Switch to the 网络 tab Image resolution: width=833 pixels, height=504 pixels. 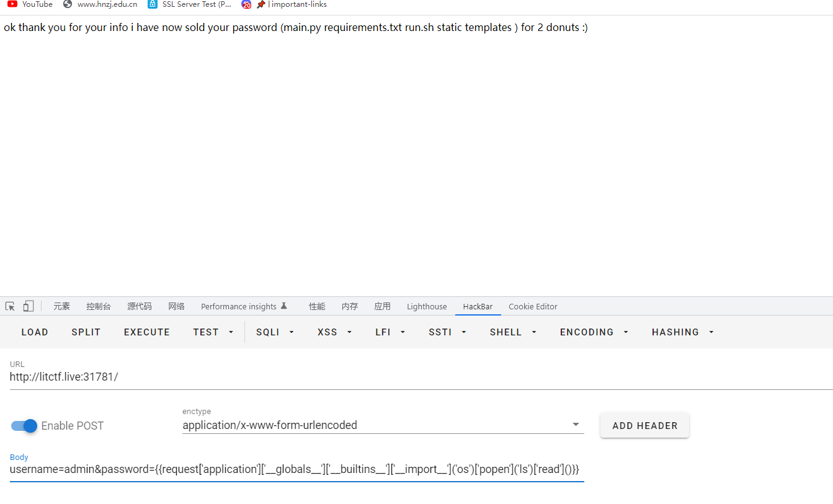(x=176, y=306)
